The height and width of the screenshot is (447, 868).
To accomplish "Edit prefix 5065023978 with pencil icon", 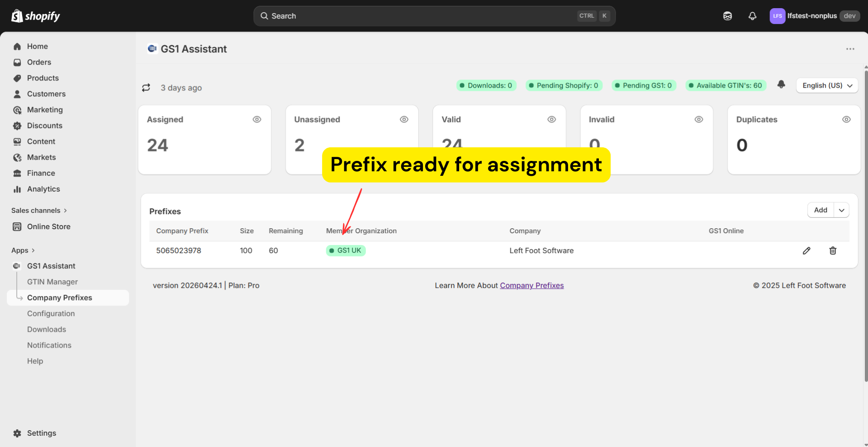I will [806, 250].
